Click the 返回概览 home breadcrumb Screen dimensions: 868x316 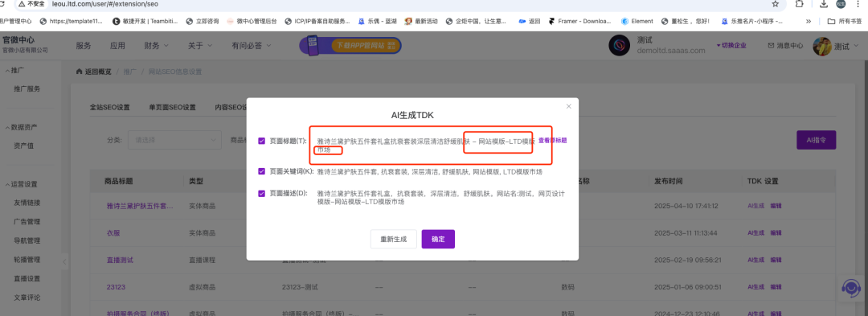[x=93, y=72]
